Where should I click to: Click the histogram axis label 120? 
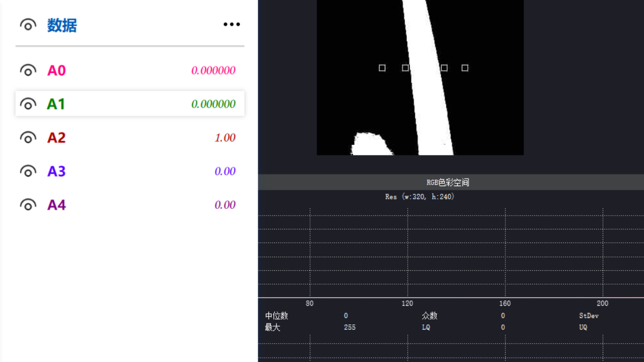(407, 304)
